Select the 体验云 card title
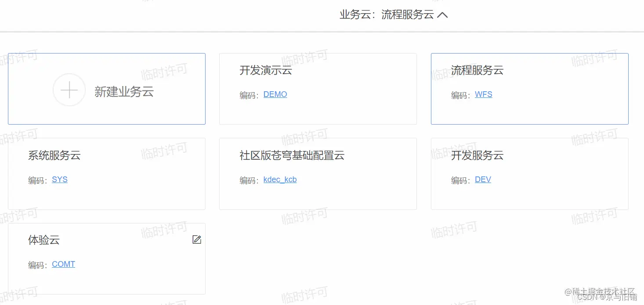644x305 pixels. coord(44,240)
